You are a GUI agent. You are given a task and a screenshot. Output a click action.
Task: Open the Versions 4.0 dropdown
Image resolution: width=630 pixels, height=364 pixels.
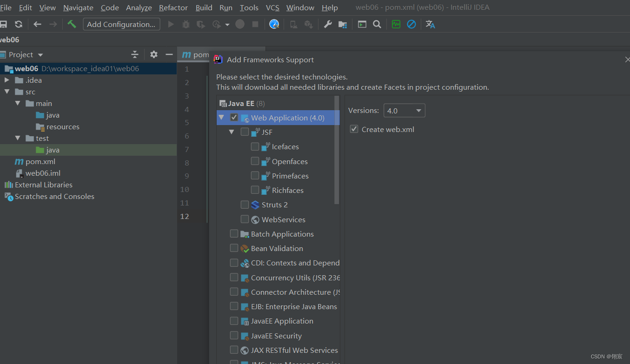click(x=404, y=111)
